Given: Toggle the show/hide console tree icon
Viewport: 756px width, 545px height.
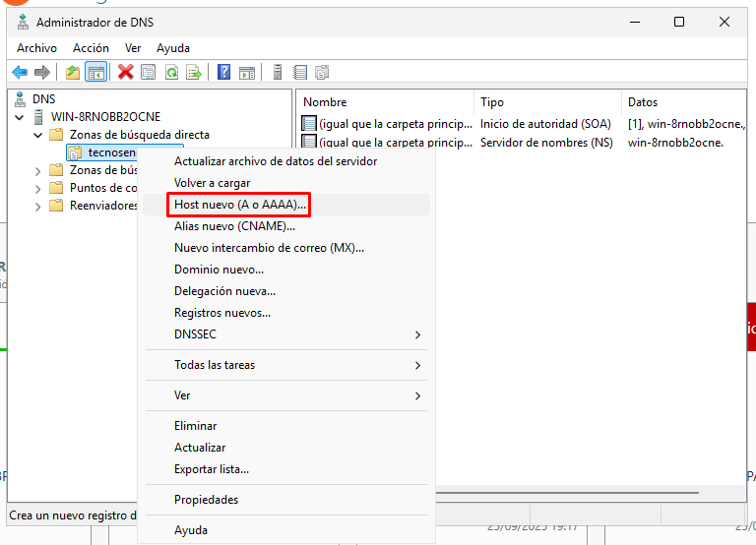Looking at the screenshot, I should pos(95,72).
